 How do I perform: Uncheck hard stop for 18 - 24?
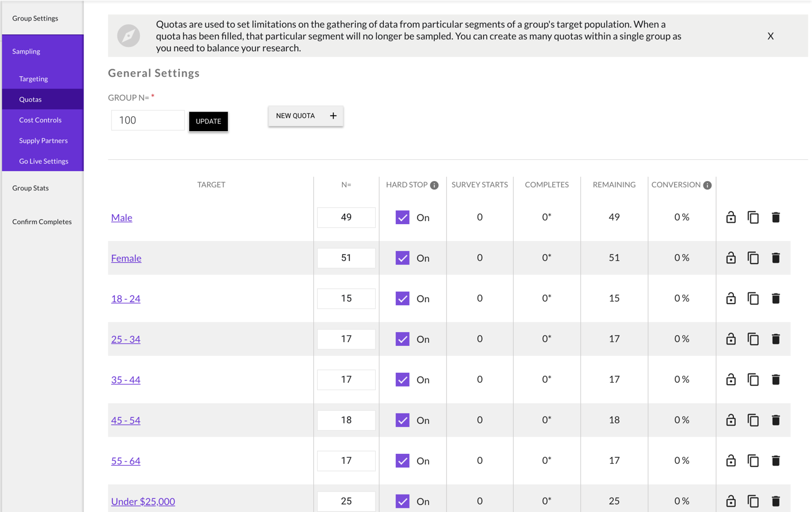coord(403,298)
